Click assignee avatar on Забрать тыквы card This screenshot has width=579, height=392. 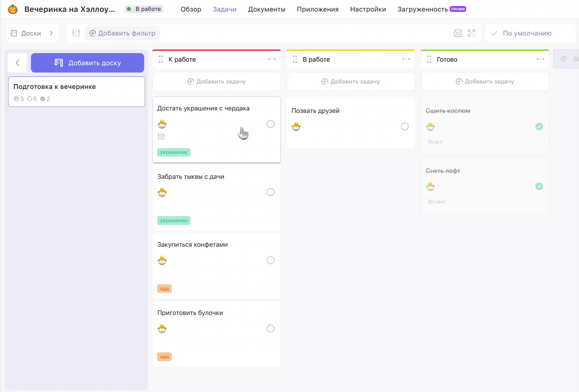pos(162,192)
